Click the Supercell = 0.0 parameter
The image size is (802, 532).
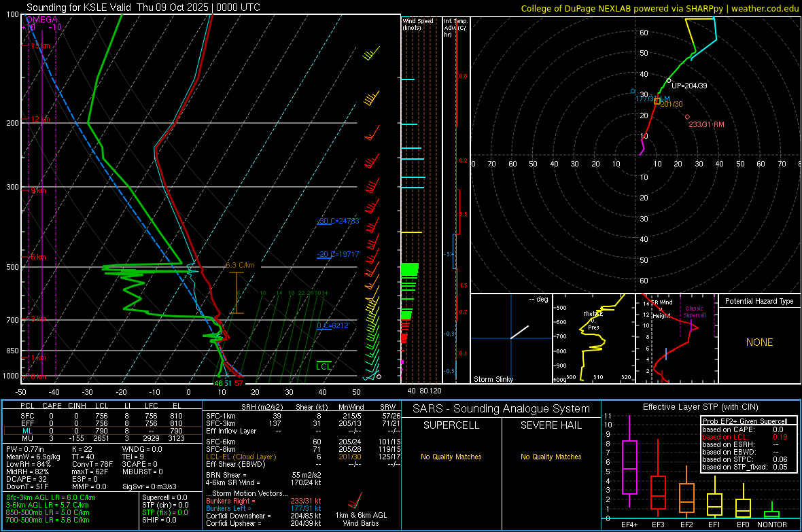click(x=164, y=497)
